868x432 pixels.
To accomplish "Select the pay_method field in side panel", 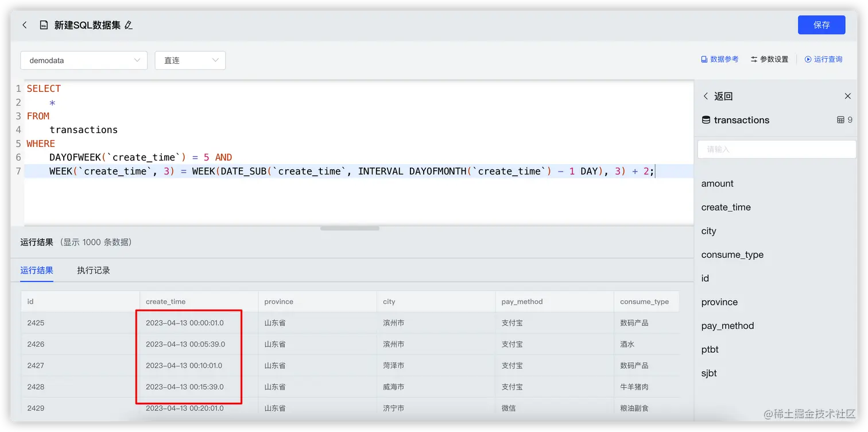I will 727,326.
